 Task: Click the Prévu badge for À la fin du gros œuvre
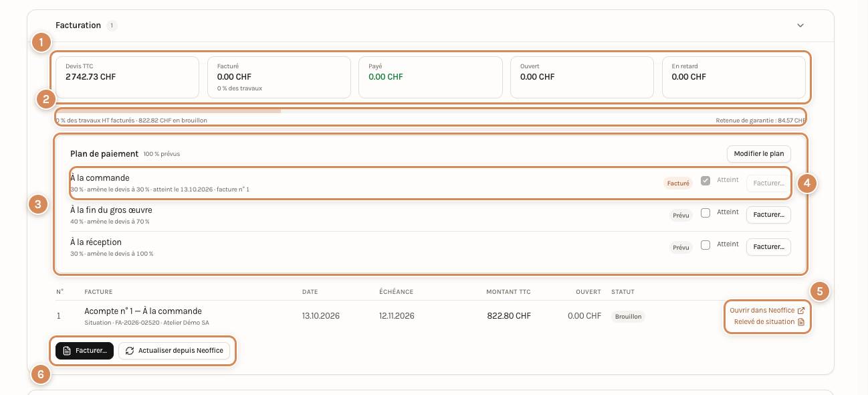(681, 216)
